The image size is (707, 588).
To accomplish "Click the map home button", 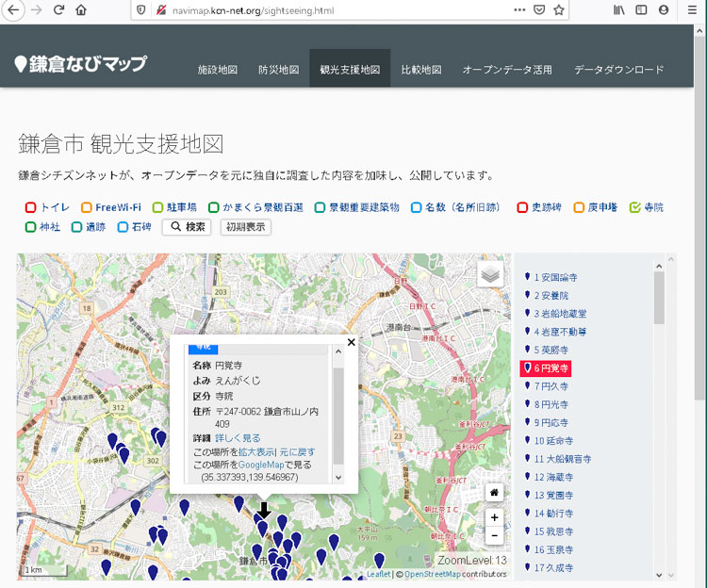I will click(494, 492).
